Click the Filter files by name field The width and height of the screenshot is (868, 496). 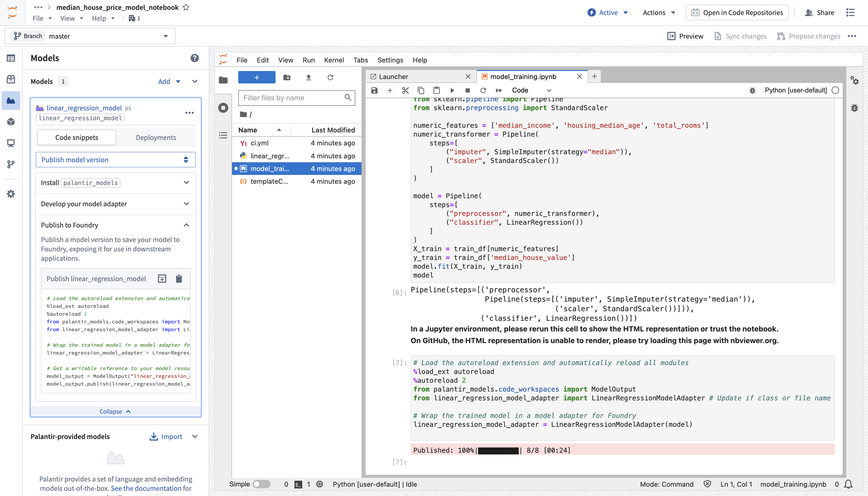pyautogui.click(x=296, y=98)
